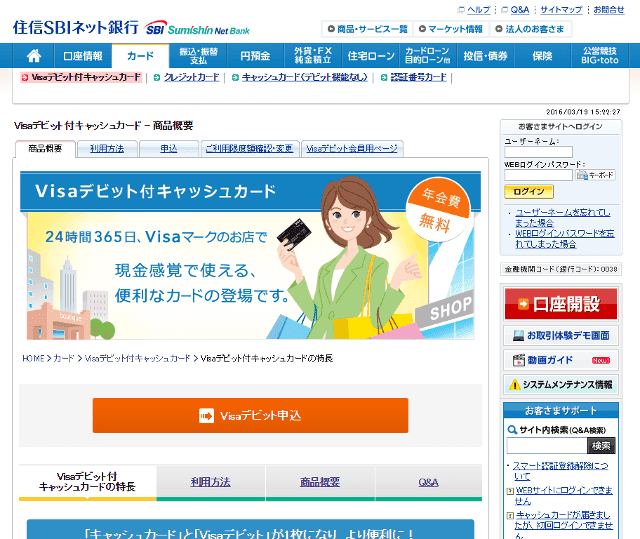Switch to lower 商品概要 tab
Viewport: 640px width, 539px height.
click(320, 482)
